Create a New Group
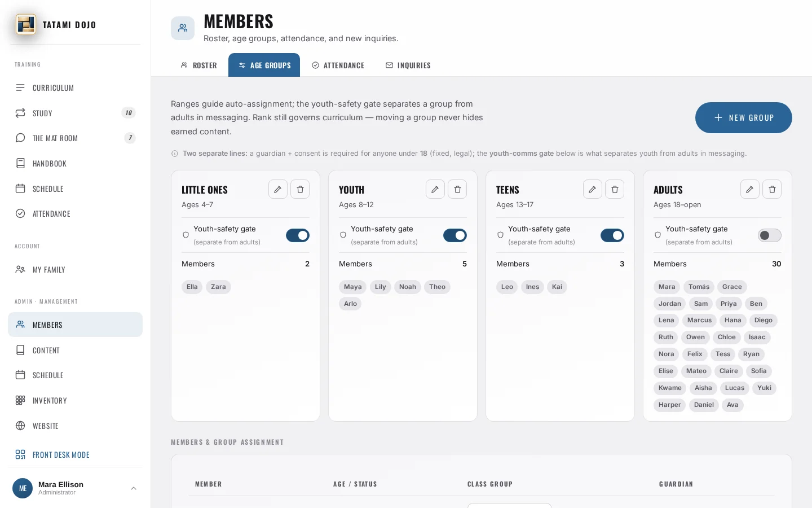 [x=743, y=117]
